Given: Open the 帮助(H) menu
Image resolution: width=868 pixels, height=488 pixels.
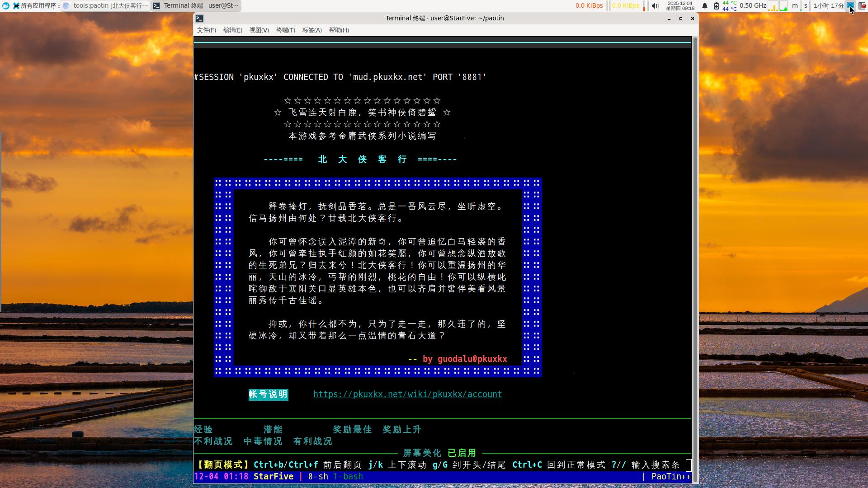Looking at the screenshot, I should [339, 30].
